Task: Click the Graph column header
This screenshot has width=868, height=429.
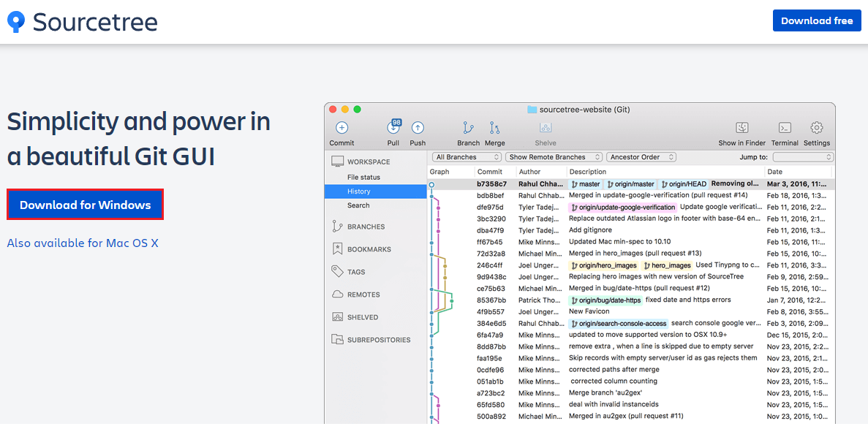Action: (439, 172)
